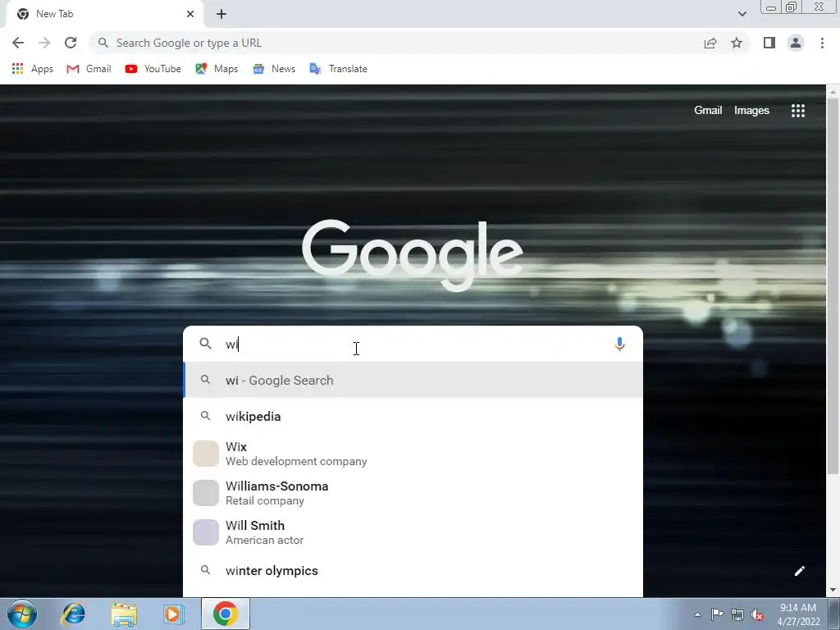Open the Translate bookmark

338,69
